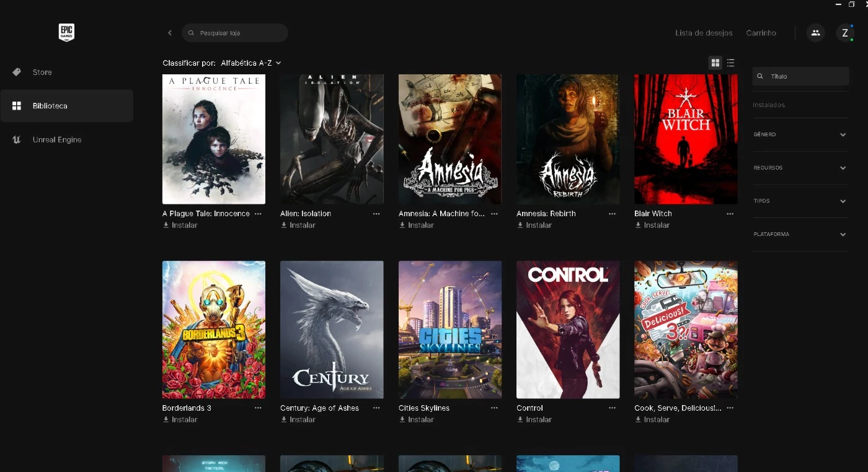Viewport: 868px width, 472px height.
Task: Open the Century Age of Ashes cover
Action: (332, 330)
